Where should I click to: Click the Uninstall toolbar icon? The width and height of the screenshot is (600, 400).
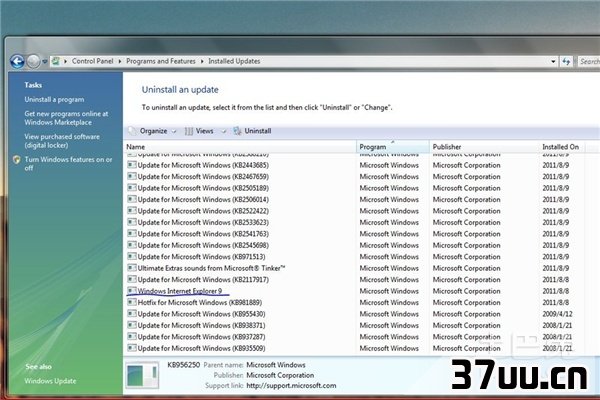pyautogui.click(x=237, y=131)
